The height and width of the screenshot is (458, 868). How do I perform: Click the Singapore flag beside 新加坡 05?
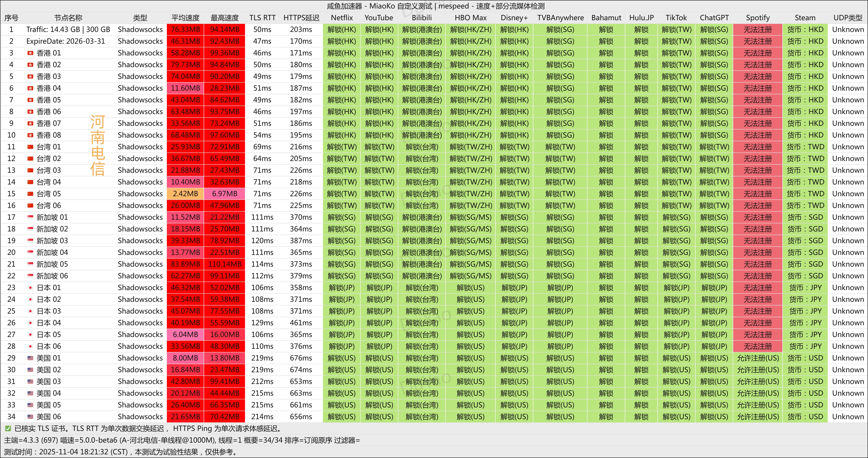tap(30, 264)
